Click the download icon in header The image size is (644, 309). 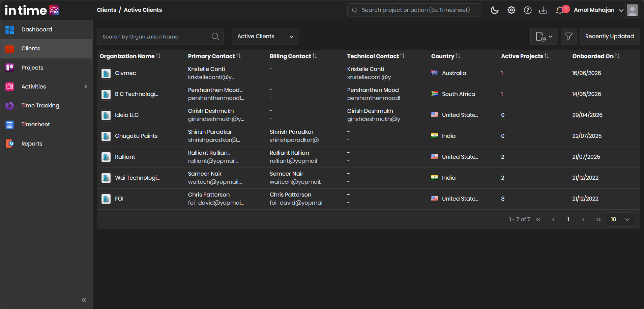[543, 10]
